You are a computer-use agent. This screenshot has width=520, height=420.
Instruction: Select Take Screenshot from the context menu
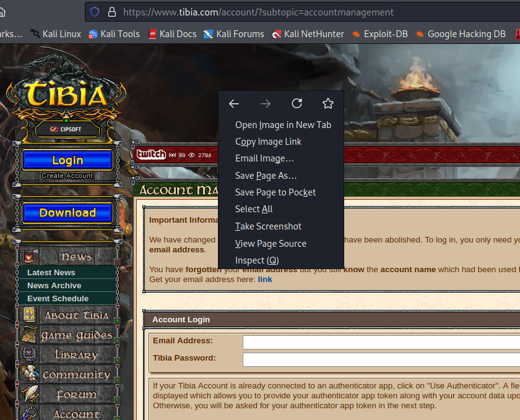click(x=267, y=226)
